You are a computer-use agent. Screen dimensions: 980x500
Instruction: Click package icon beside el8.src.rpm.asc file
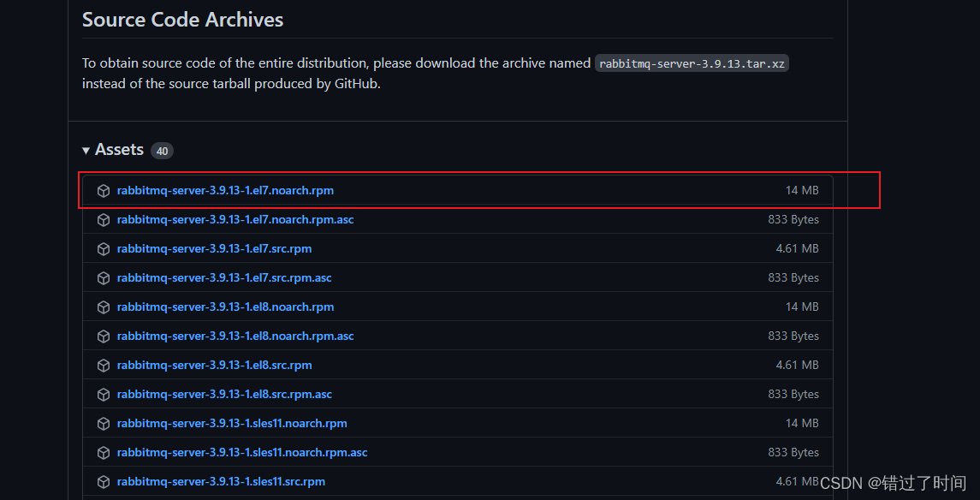coord(104,395)
